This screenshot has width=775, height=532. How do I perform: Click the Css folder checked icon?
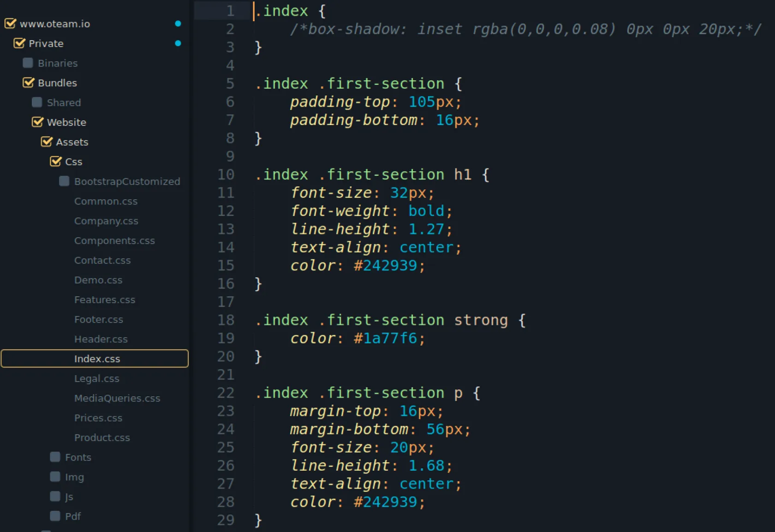click(56, 161)
